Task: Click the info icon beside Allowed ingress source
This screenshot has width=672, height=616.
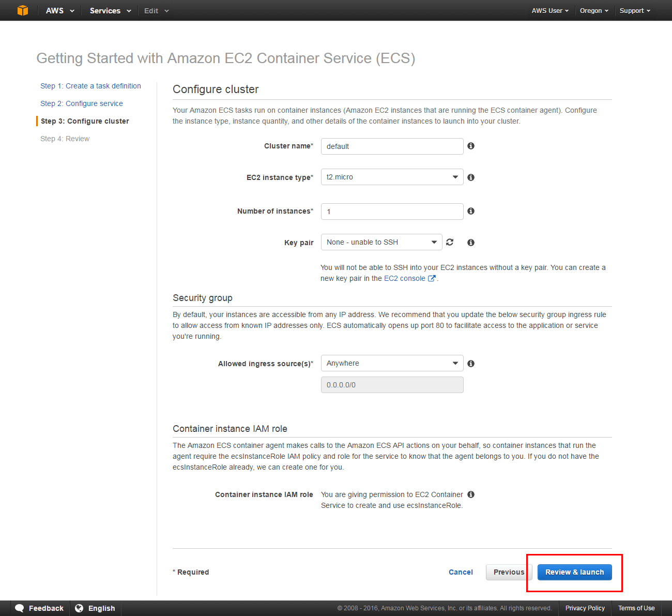Action: (x=470, y=363)
